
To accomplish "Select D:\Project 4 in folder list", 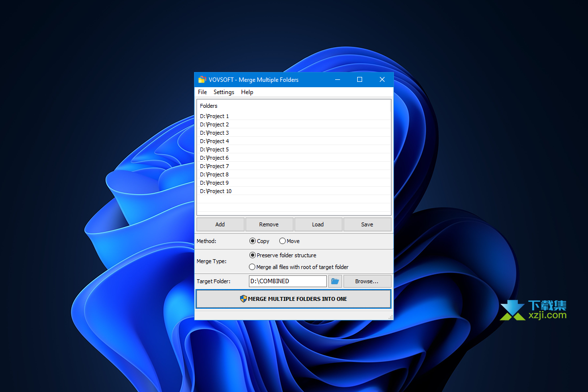I will click(x=294, y=141).
